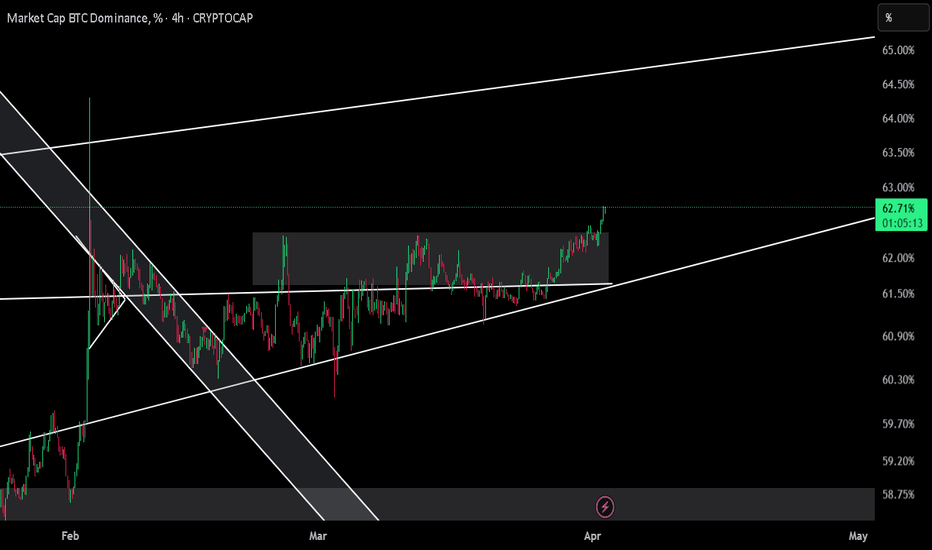Click the 65.00% price axis label

click(898, 51)
